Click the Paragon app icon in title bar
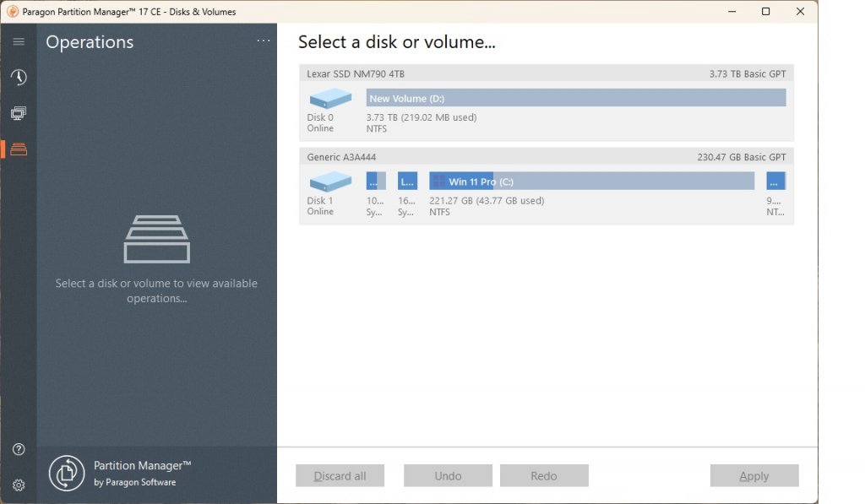This screenshot has width=865, height=504. pos(12,12)
